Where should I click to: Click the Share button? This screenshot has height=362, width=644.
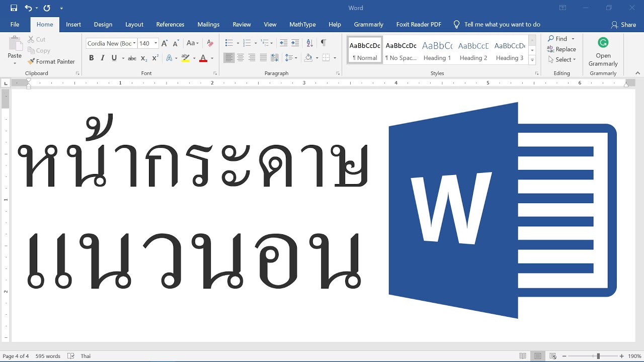click(x=623, y=25)
